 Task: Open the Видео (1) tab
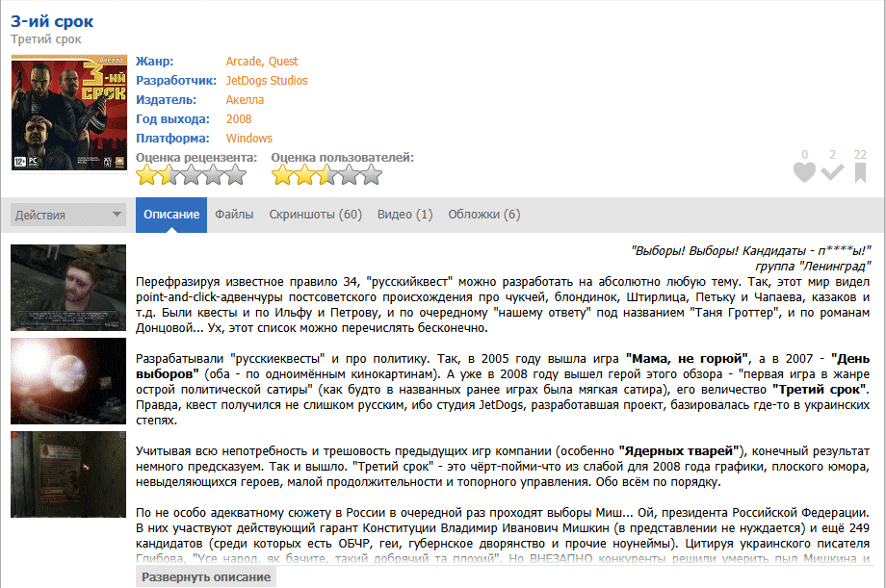pos(404,215)
